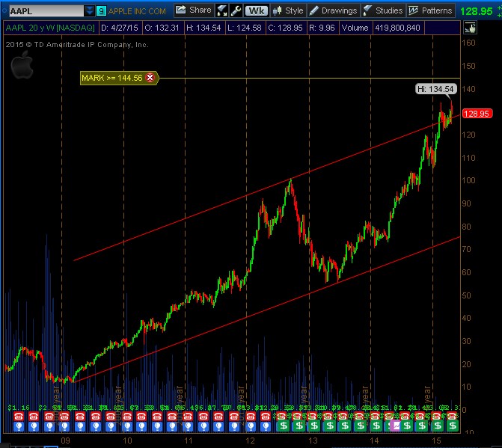The image size is (502, 448).
Task: Click the red 128.95 price axis label
Action: (x=477, y=114)
